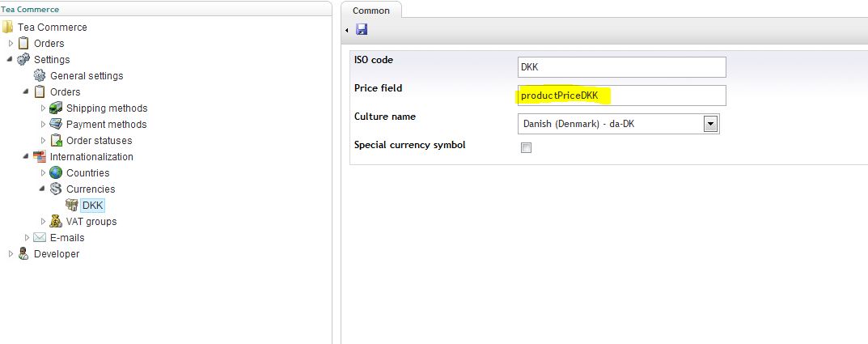The image size is (868, 344).
Task: Click the Payment methods icon
Action: (56, 124)
